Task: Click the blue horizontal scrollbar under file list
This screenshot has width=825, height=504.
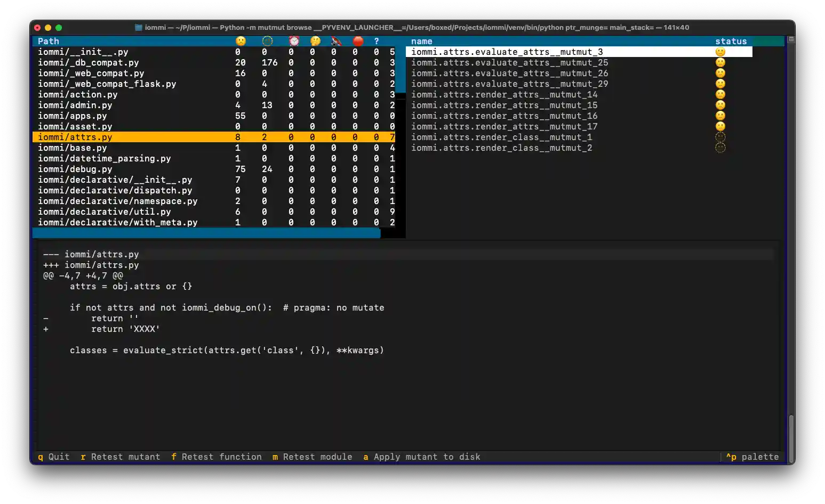Action: coord(206,233)
